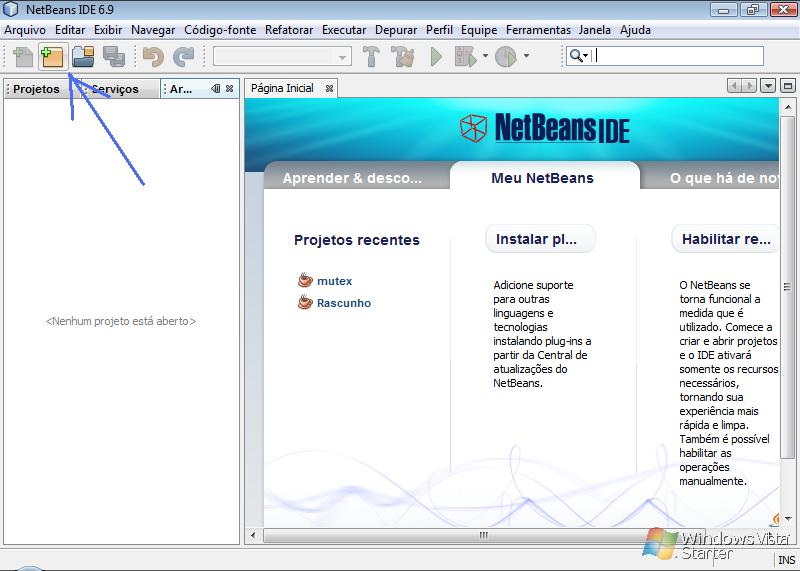Open the Depurar menu
The height and width of the screenshot is (571, 800).
click(x=396, y=30)
